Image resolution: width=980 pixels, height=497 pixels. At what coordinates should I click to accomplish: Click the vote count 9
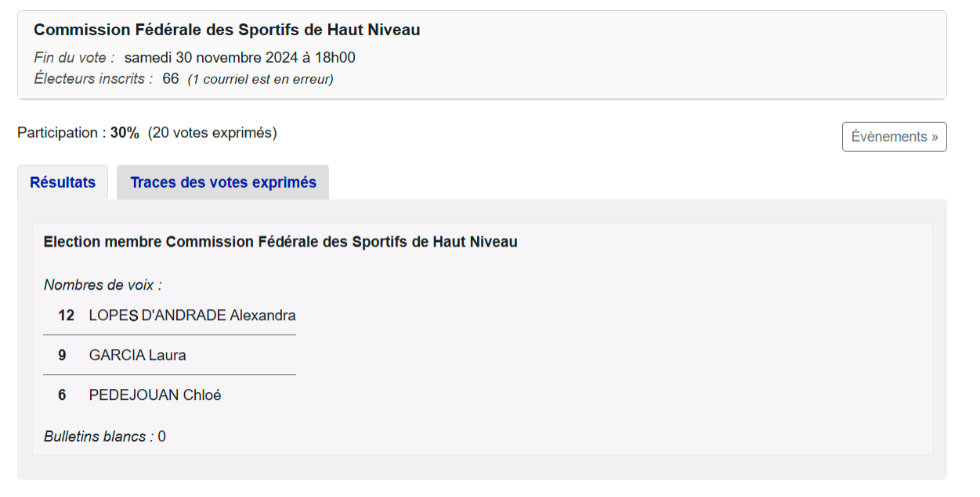pyautogui.click(x=62, y=355)
